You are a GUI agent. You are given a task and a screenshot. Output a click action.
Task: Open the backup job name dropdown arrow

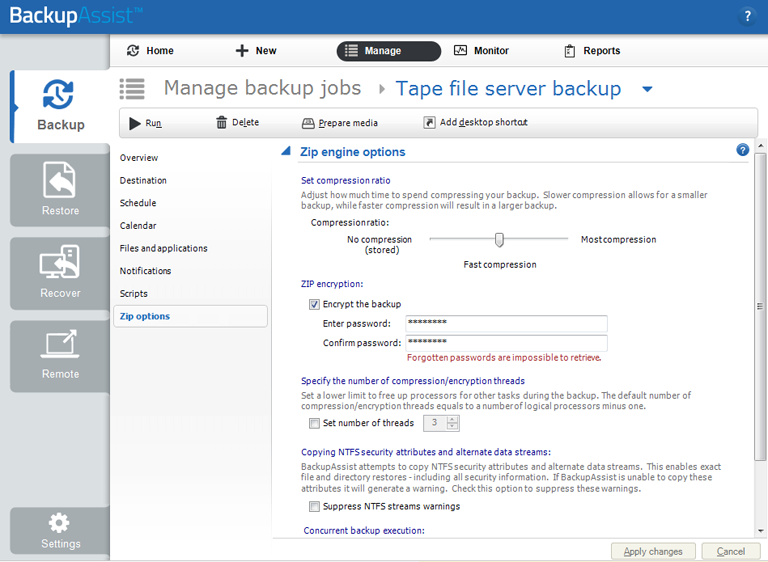click(647, 89)
